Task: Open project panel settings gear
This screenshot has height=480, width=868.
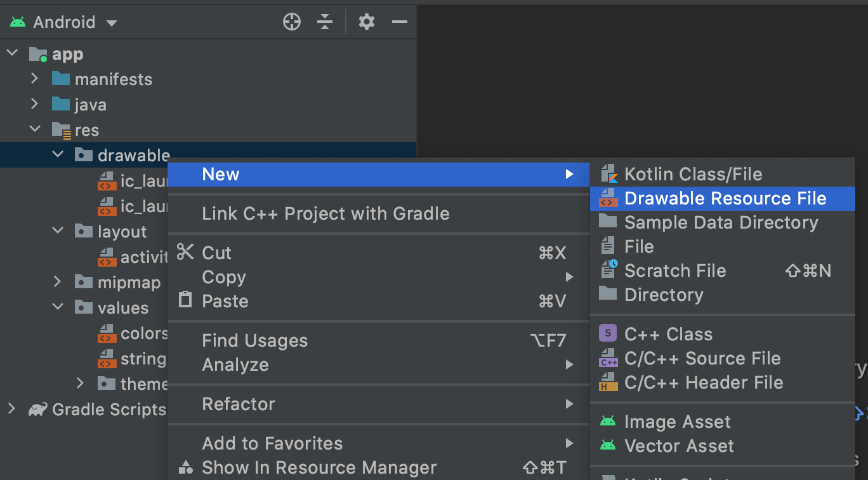Action: tap(367, 22)
